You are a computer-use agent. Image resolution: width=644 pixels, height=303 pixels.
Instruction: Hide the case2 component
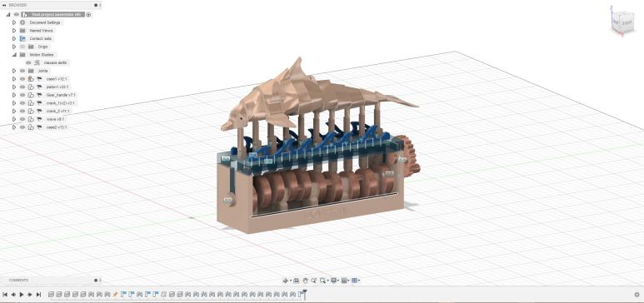pos(22,127)
